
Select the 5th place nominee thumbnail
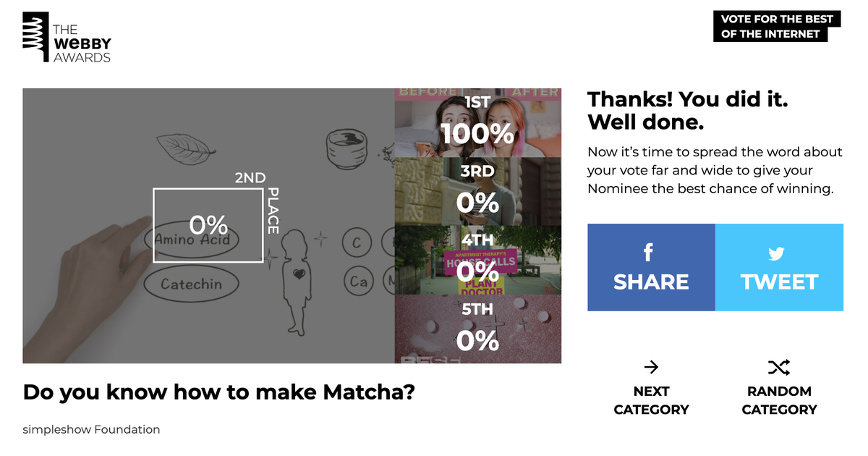(477, 329)
